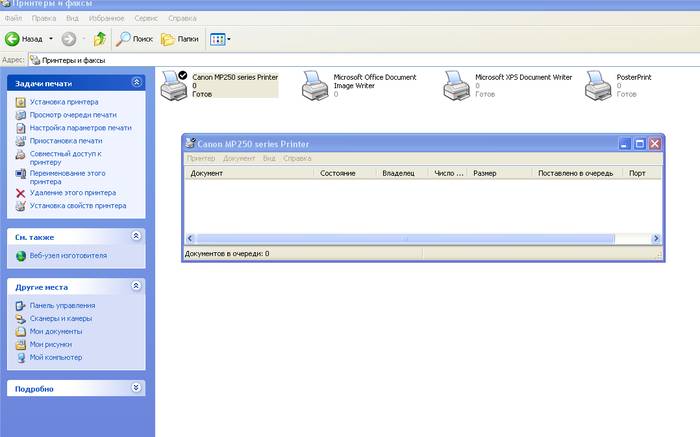
Task: Click Установка принтера link
Action: 63,102
